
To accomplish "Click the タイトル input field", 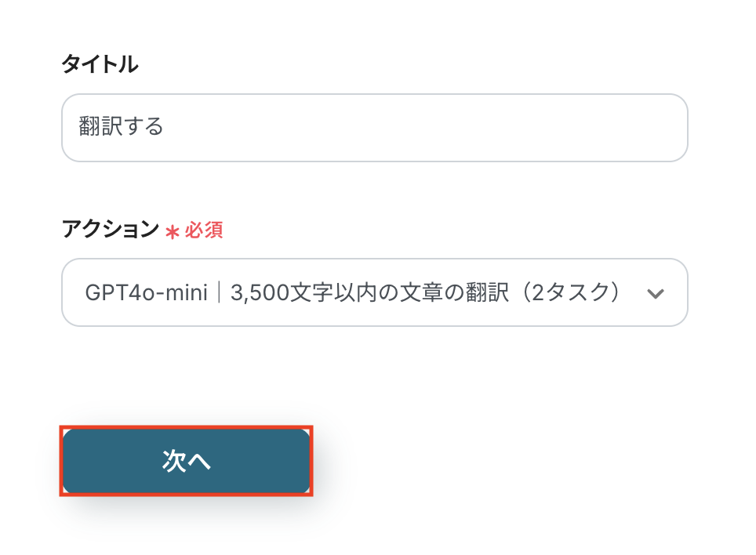I will [x=374, y=128].
